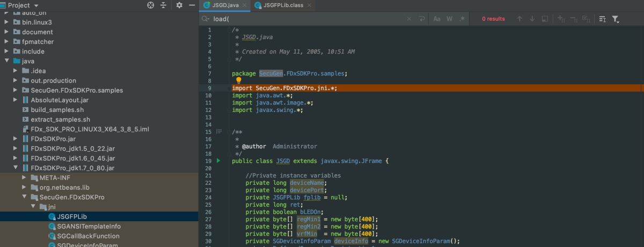
Task: Collapse the jni folder
Action: (32, 206)
